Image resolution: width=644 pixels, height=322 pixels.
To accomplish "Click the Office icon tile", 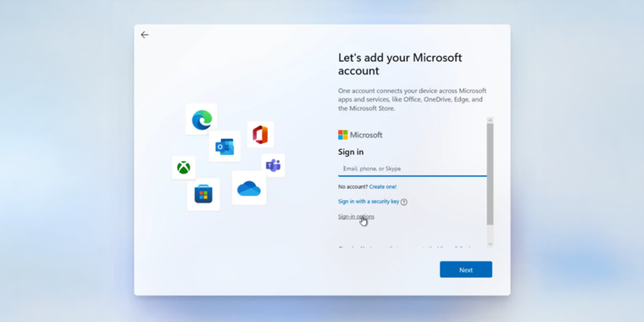I will click(260, 134).
